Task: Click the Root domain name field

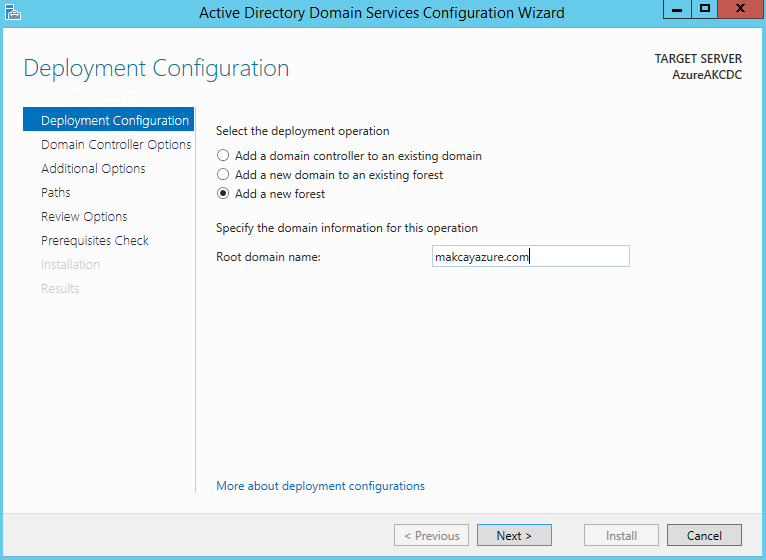Action: pyautogui.click(x=531, y=256)
